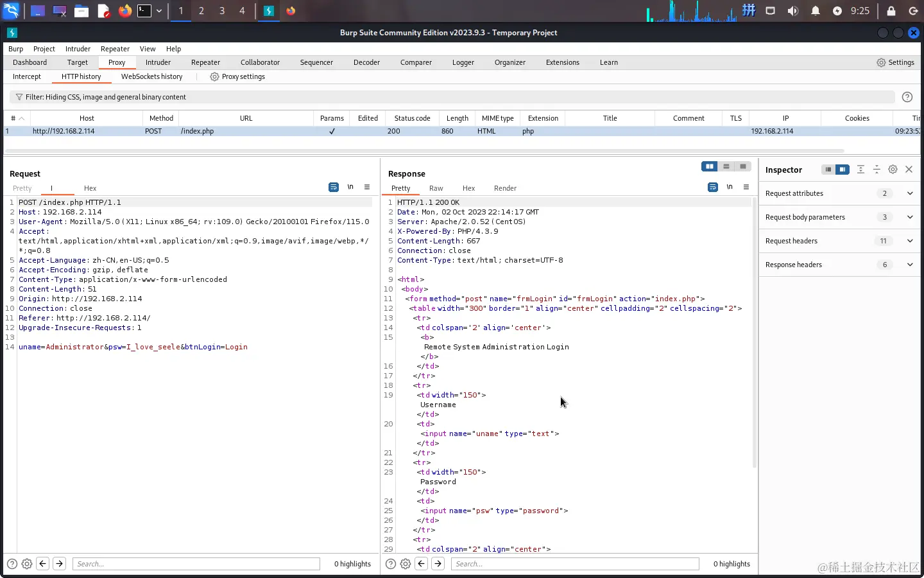Open the Inspector panel settings gear
Screen dimensions: 924x578
[893, 170]
